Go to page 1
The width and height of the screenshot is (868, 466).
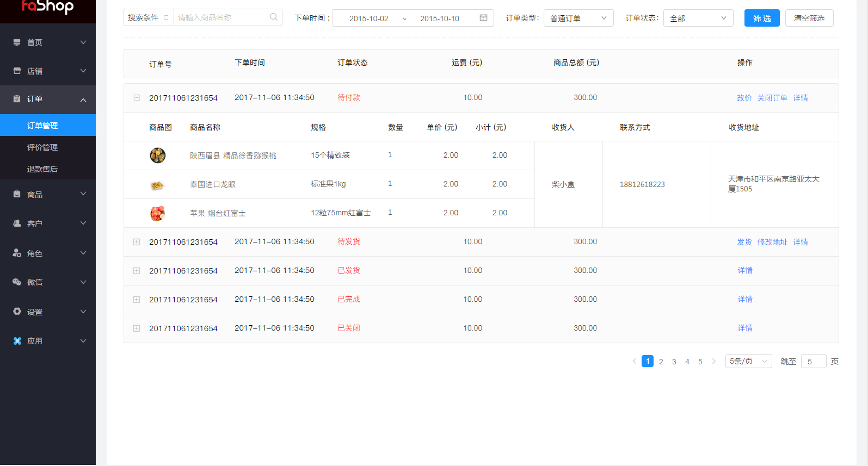(x=648, y=361)
